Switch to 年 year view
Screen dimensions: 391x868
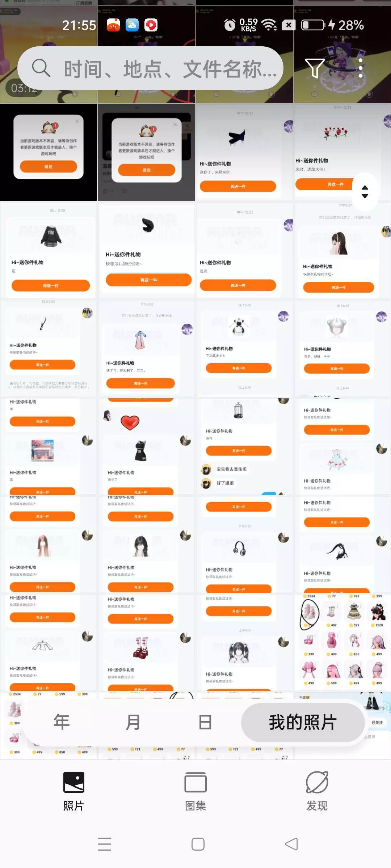click(x=62, y=722)
